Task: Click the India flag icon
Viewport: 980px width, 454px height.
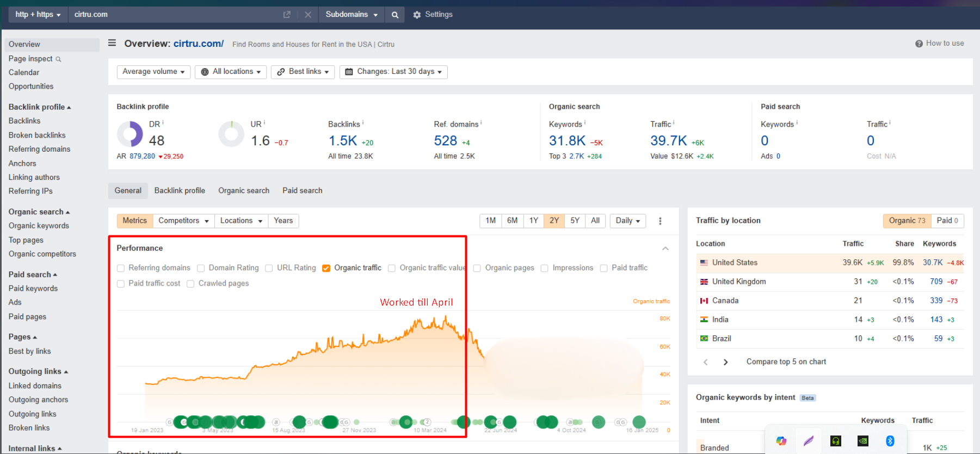Action: tap(704, 320)
